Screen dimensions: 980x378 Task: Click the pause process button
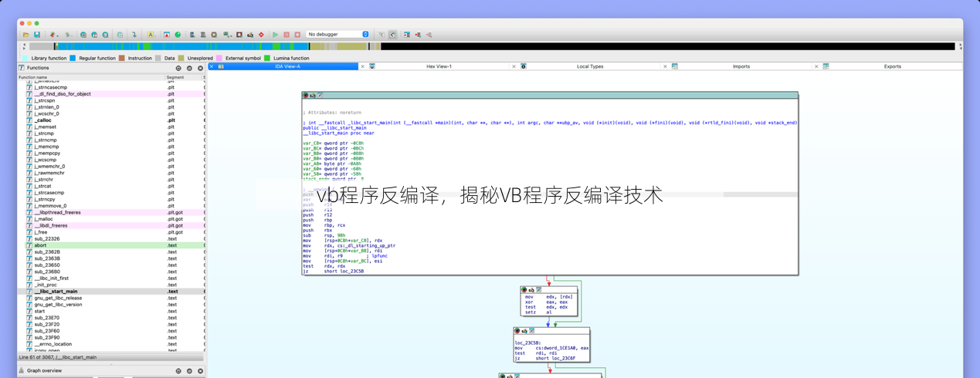(287, 35)
